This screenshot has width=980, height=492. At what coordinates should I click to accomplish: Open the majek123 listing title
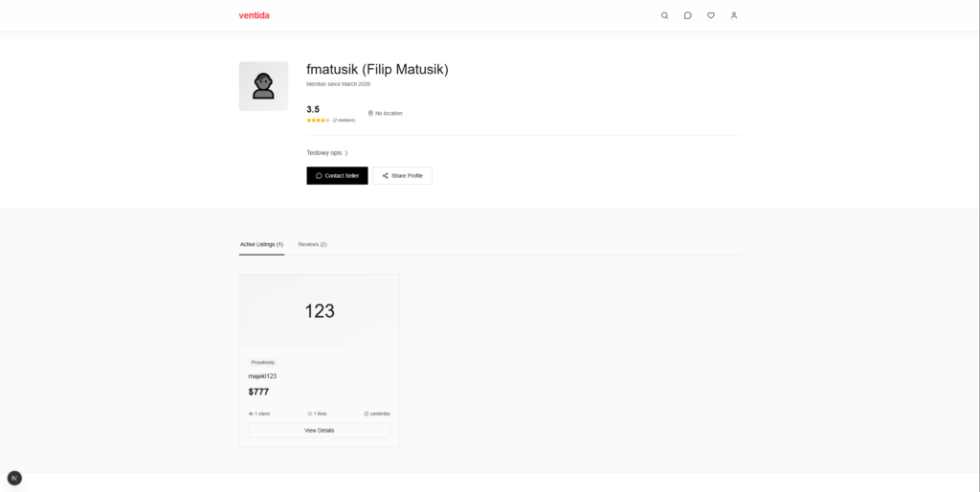(x=262, y=376)
